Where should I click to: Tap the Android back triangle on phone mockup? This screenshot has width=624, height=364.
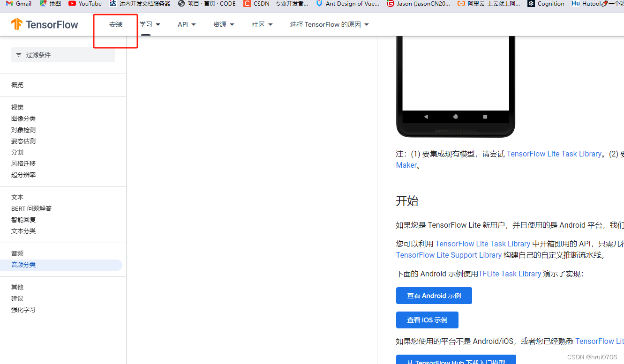tap(426, 117)
